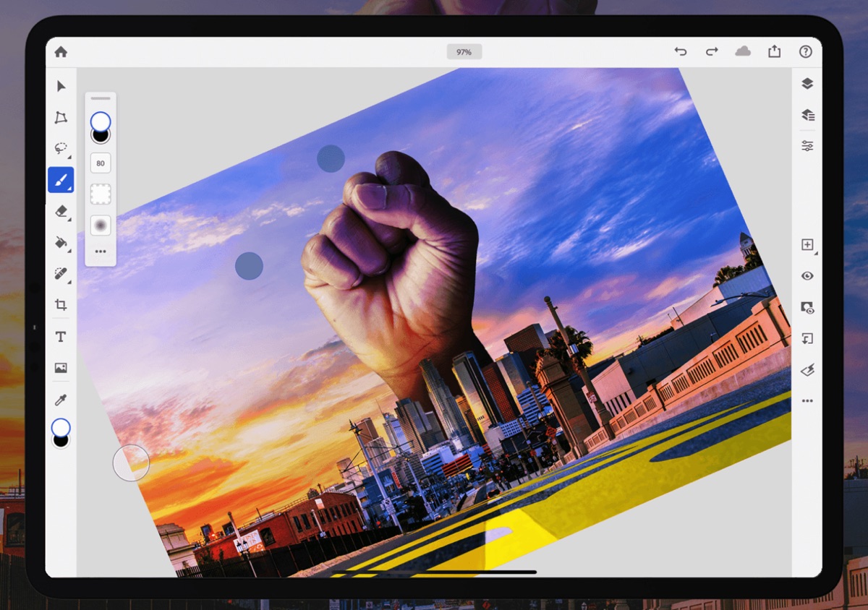Open the Help question mark menu

806,51
